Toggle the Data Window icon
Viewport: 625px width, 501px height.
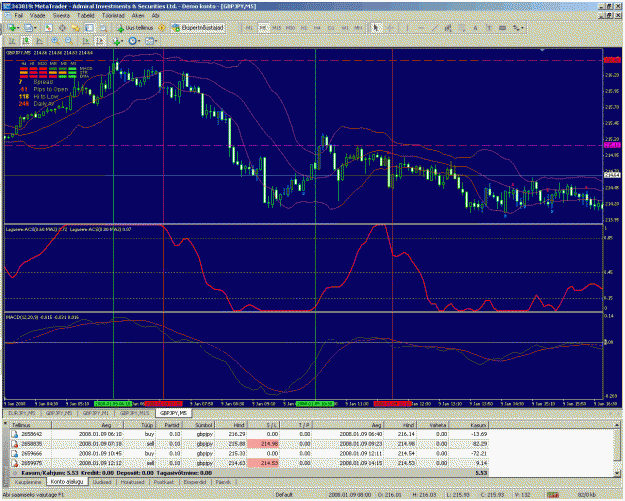[62, 28]
